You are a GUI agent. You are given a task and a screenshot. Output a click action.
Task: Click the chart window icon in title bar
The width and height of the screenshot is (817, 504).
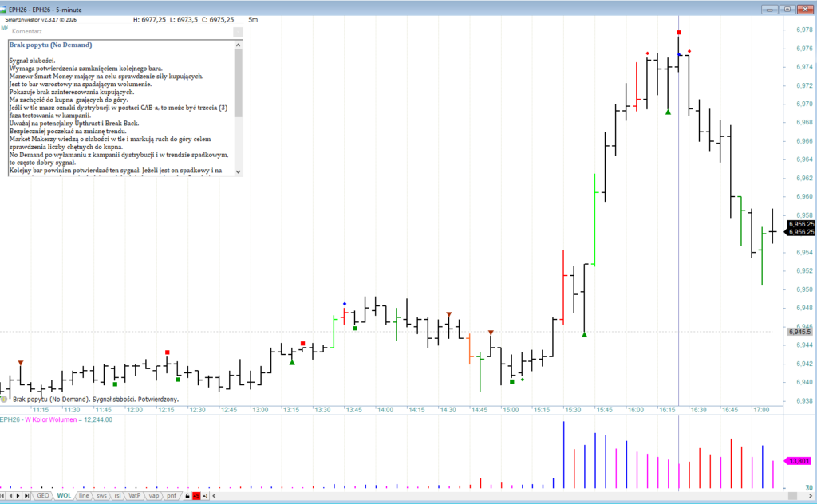click(4, 9)
